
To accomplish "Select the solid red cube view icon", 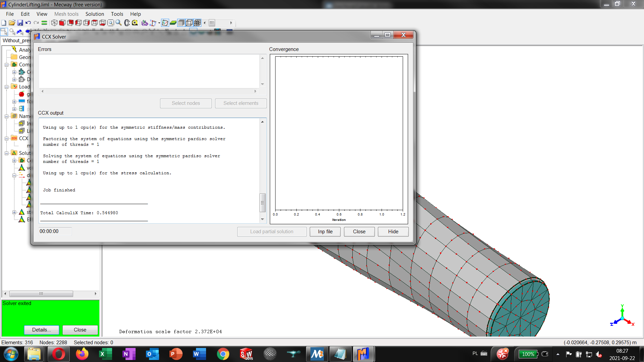I will tap(62, 23).
